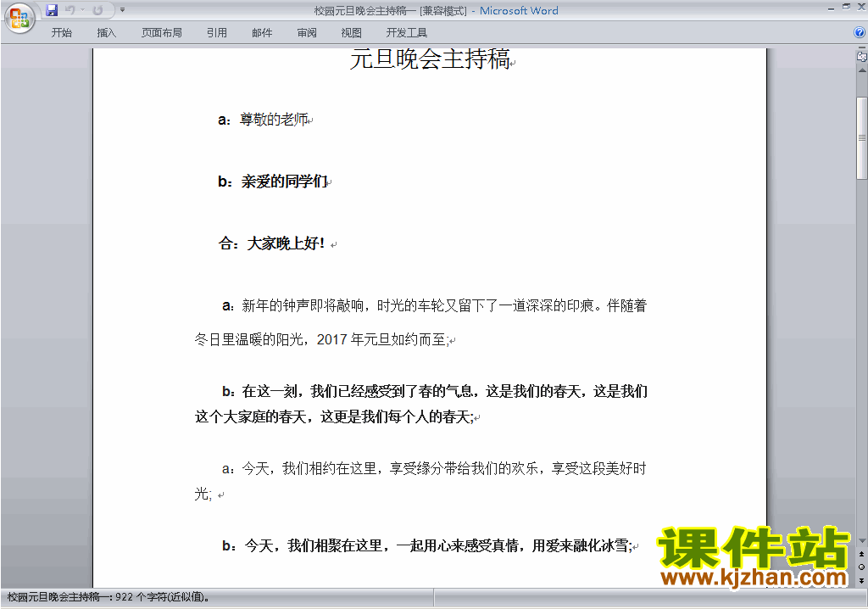Viewport: 868px width, 609px height.
Task: Click the Redo icon in quick access toolbar
Action: tap(97, 10)
